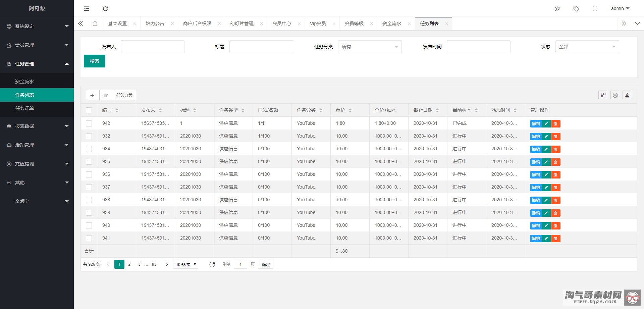The image size is (644, 309).
Task: Open the column filter grid icon
Action: [x=603, y=95]
